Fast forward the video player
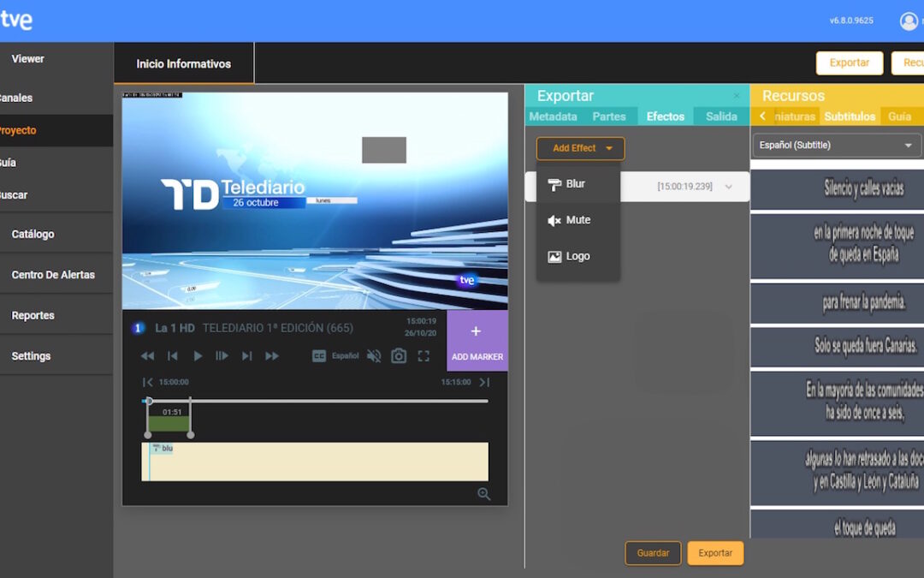This screenshot has height=578, width=924. (272, 355)
